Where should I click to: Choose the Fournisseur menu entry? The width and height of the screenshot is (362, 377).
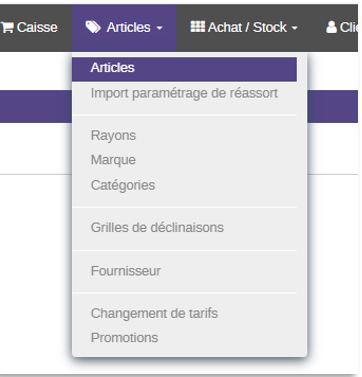tap(184, 271)
